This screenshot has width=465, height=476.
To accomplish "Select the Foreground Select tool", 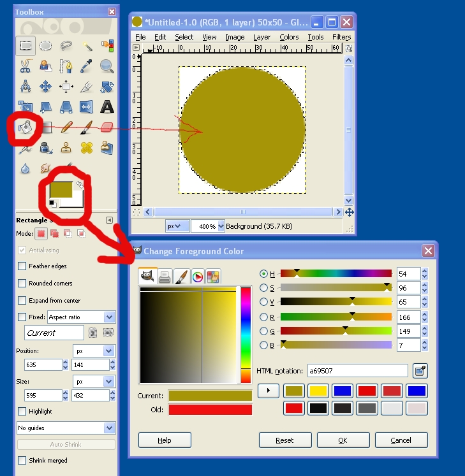I will [x=45, y=66].
